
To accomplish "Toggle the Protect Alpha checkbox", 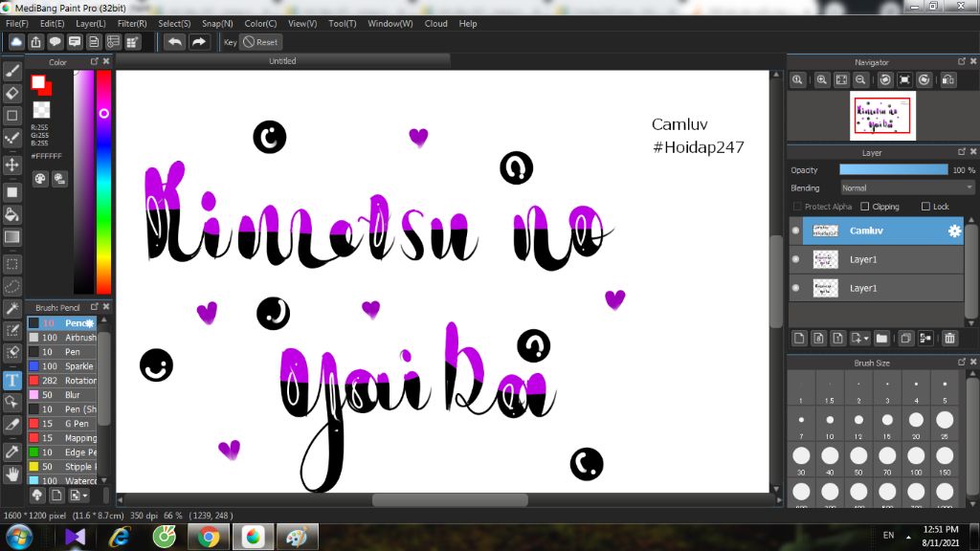I will tap(797, 207).
